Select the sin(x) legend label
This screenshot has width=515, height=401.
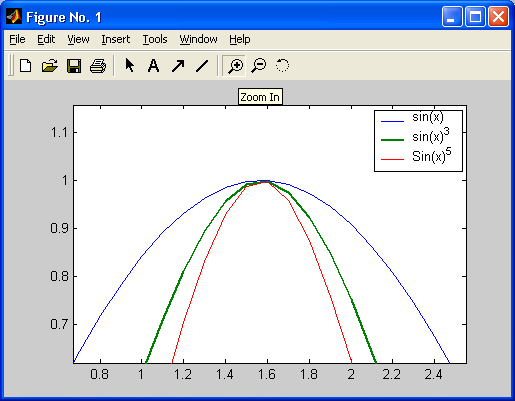[428, 117]
